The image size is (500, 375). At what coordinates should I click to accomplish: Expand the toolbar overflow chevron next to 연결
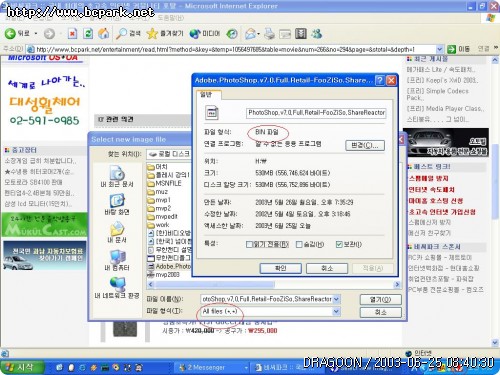tap(496, 48)
